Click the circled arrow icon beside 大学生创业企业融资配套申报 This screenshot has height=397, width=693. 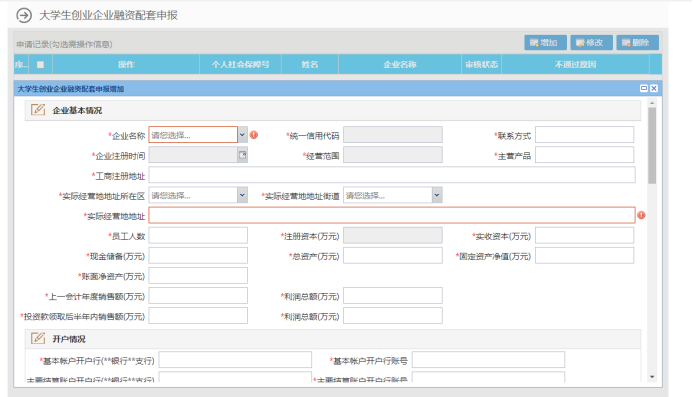(x=24, y=15)
